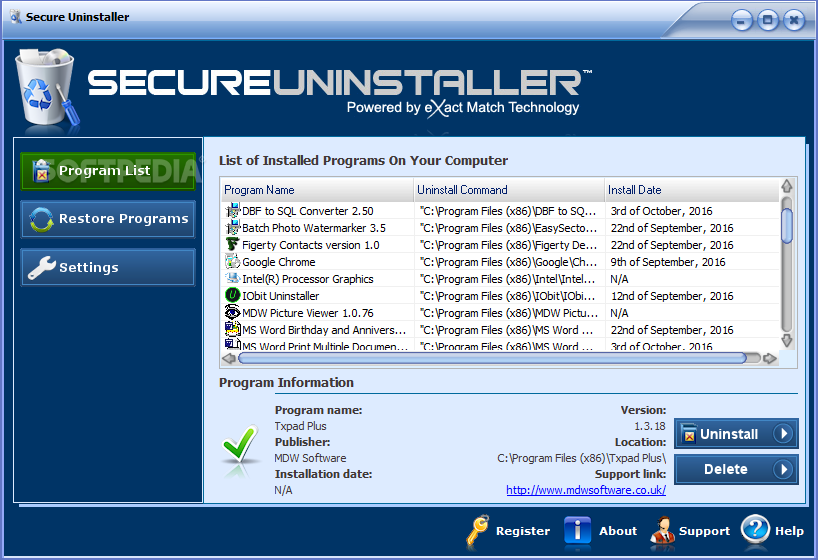Click the IObit\IObi... uninstall command cell
This screenshot has height=560, width=818.
click(x=507, y=296)
